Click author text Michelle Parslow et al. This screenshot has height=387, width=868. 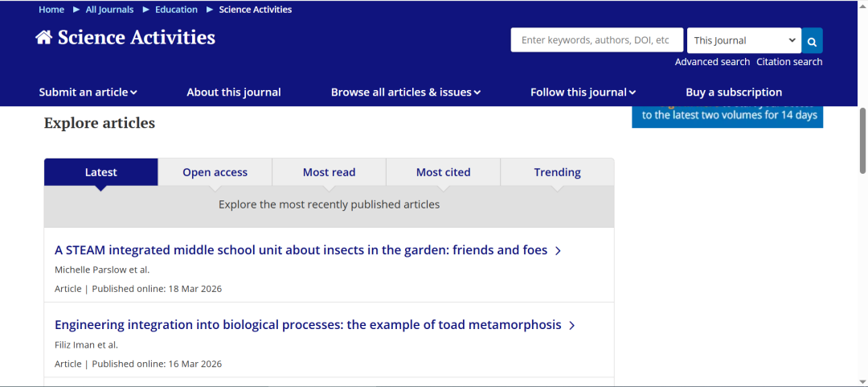pos(102,270)
